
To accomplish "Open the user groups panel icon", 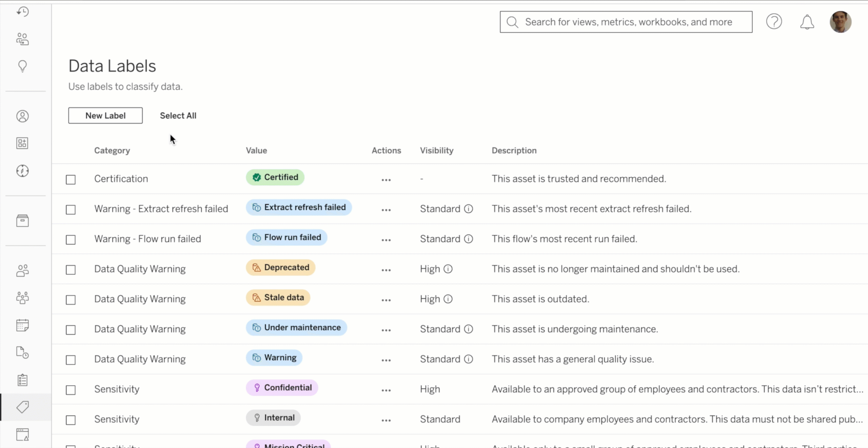I will [x=23, y=298].
